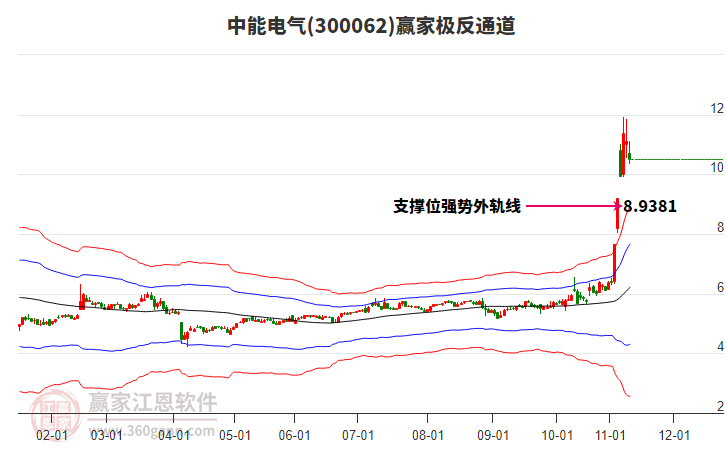Select the 03-01 date axis label

pyautogui.click(x=106, y=436)
